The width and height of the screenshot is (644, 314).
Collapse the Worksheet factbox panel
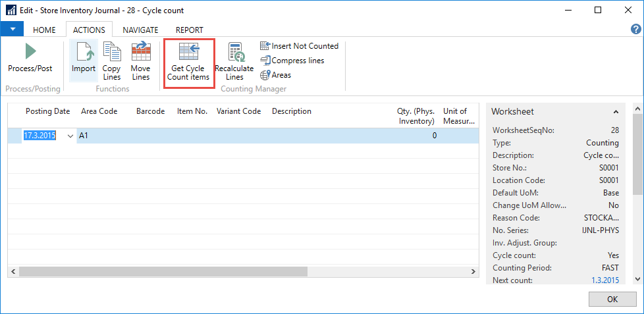616,112
